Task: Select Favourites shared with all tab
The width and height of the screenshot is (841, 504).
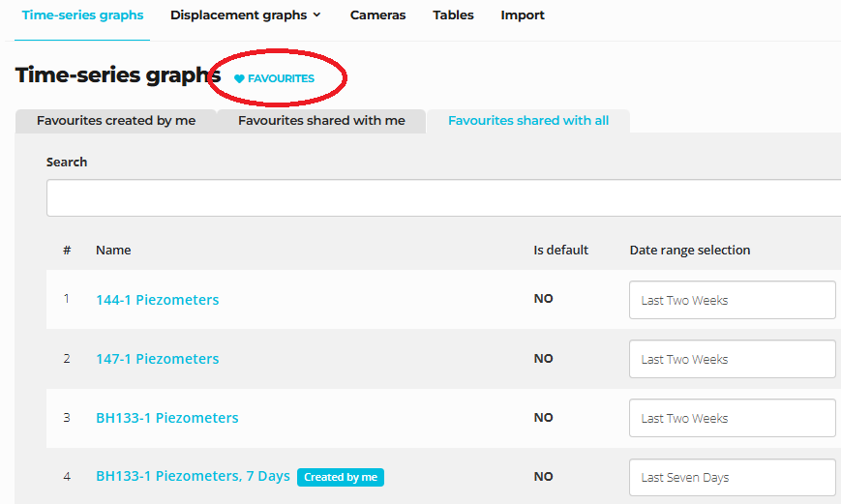Action: [x=528, y=121]
